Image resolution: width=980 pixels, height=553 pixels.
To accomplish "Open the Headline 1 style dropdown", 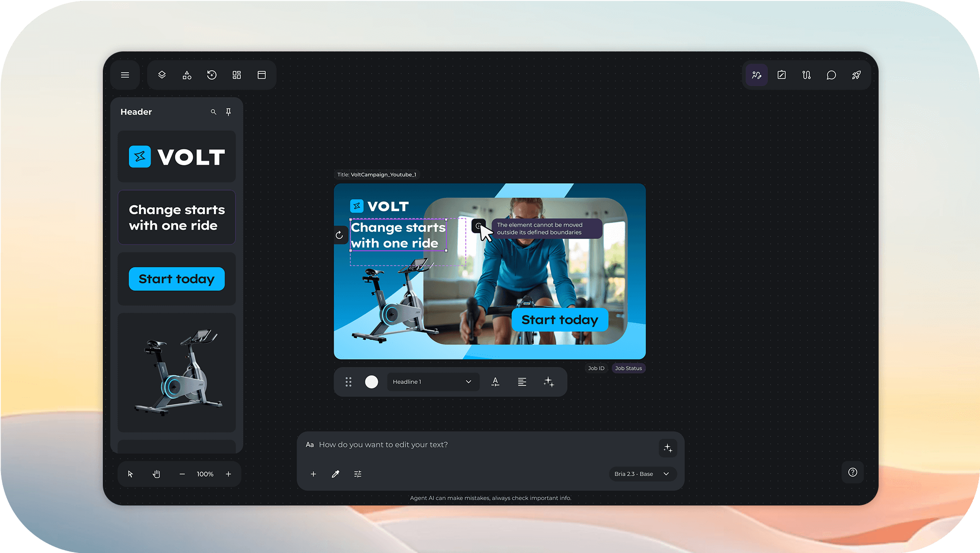I will coord(433,382).
